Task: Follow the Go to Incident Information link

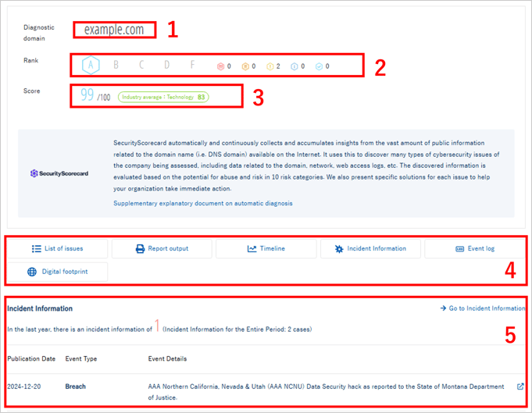Action: click(x=483, y=308)
